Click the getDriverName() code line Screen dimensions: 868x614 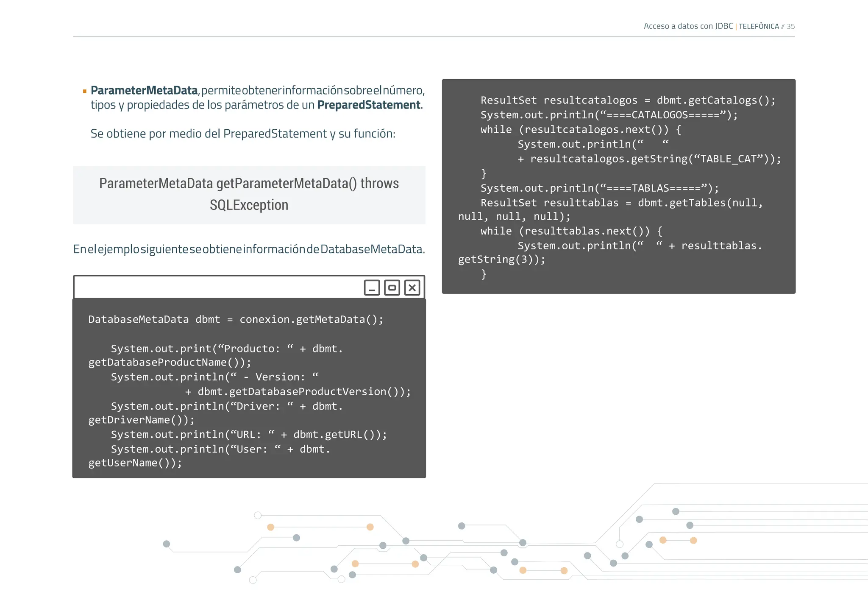(x=141, y=420)
